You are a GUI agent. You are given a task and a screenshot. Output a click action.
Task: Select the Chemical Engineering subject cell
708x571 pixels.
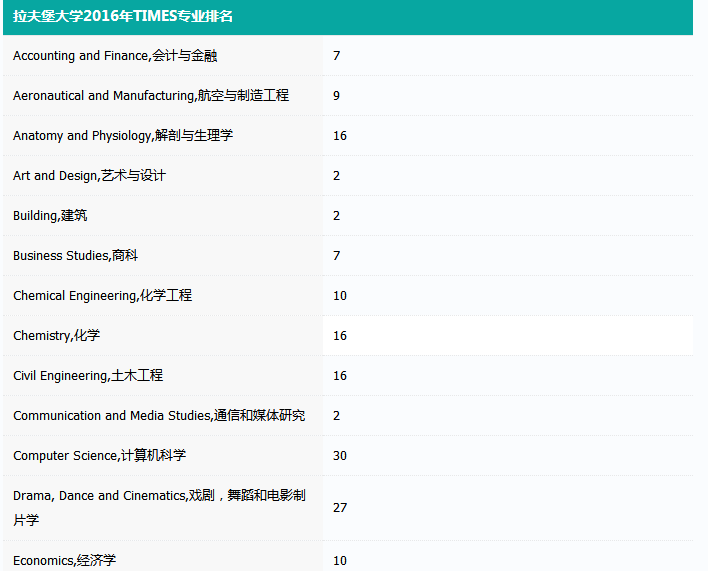tap(102, 296)
